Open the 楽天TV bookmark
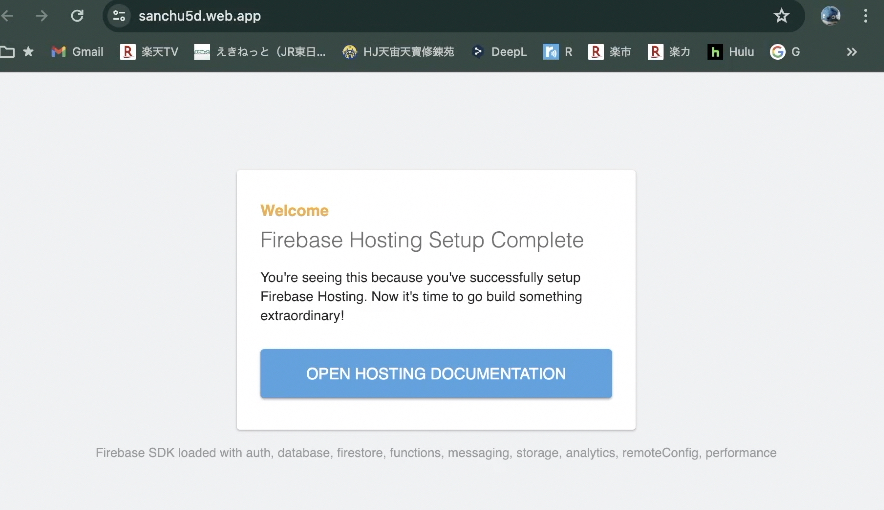 (149, 52)
